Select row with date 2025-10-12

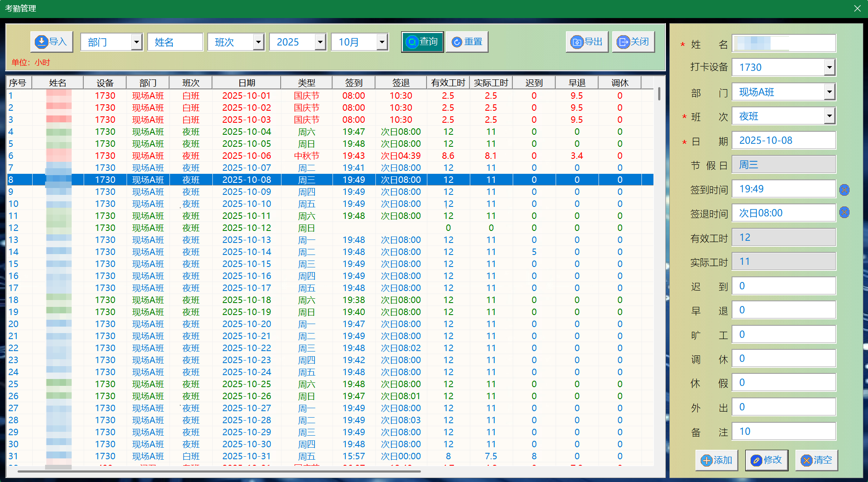point(330,228)
